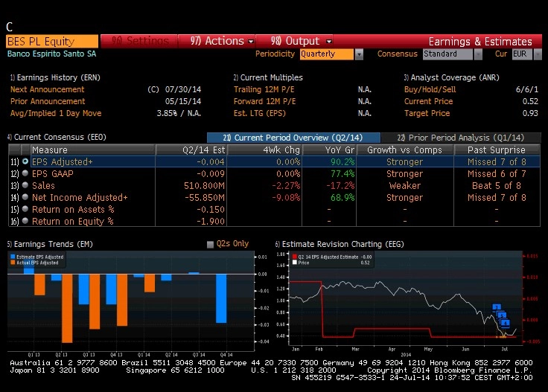Click the EPS GAAP measure label
The width and height of the screenshot is (548, 392).
tap(53, 173)
